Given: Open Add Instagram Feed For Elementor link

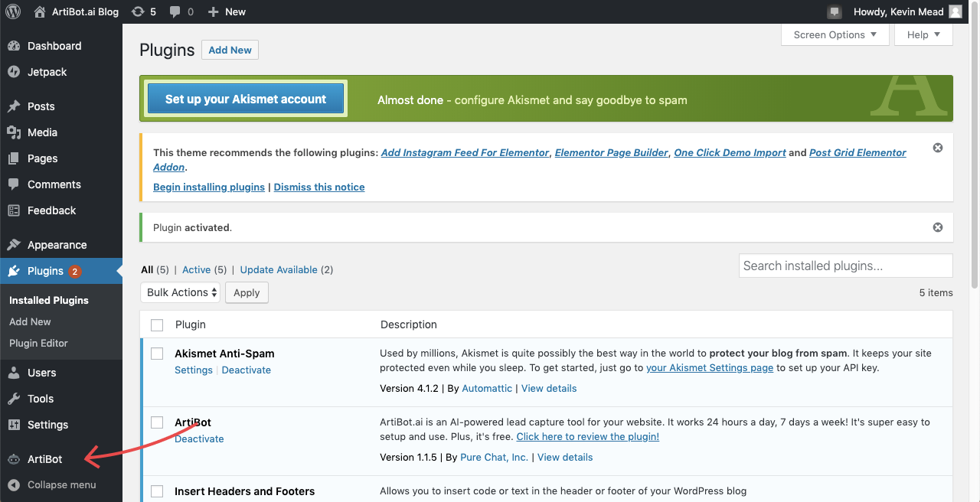Looking at the screenshot, I should [465, 152].
